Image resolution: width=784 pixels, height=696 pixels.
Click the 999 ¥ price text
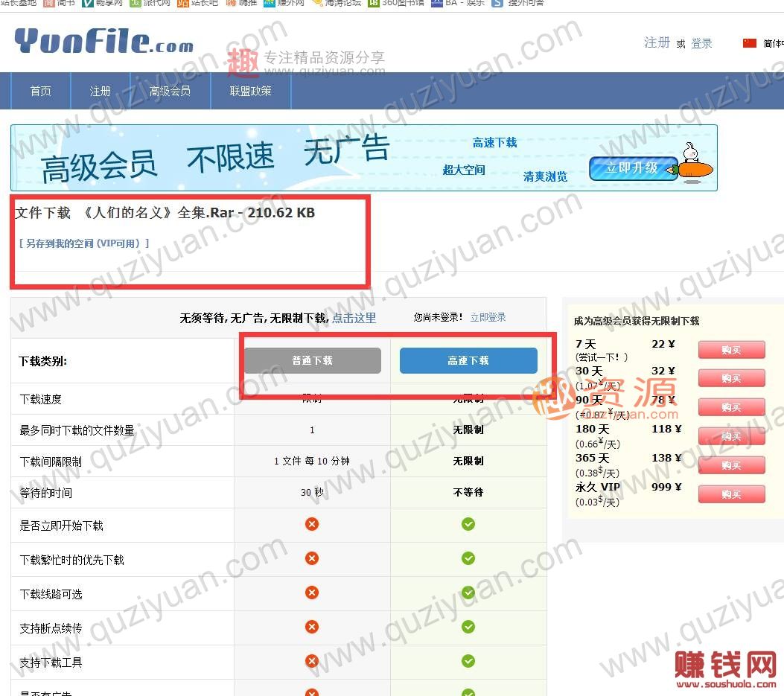[x=666, y=487]
